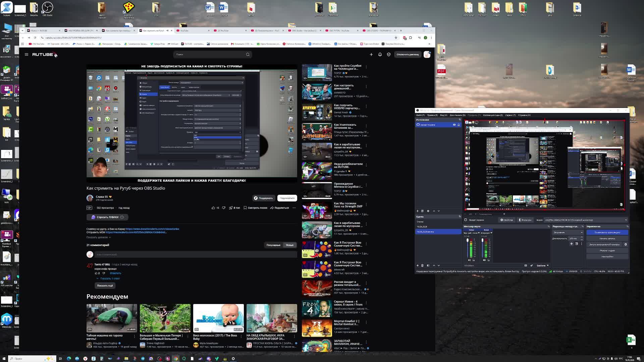Increase transition duration with stepper arrow
644x362 pixels.
(582, 237)
